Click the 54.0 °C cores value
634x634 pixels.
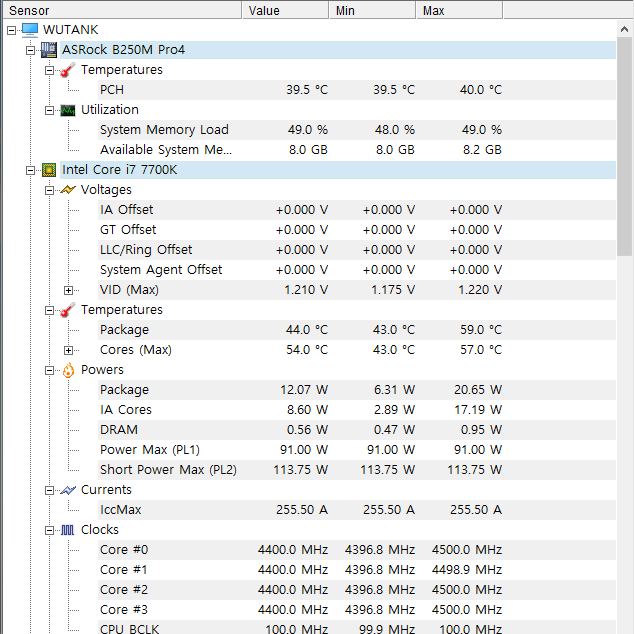pyautogui.click(x=307, y=350)
